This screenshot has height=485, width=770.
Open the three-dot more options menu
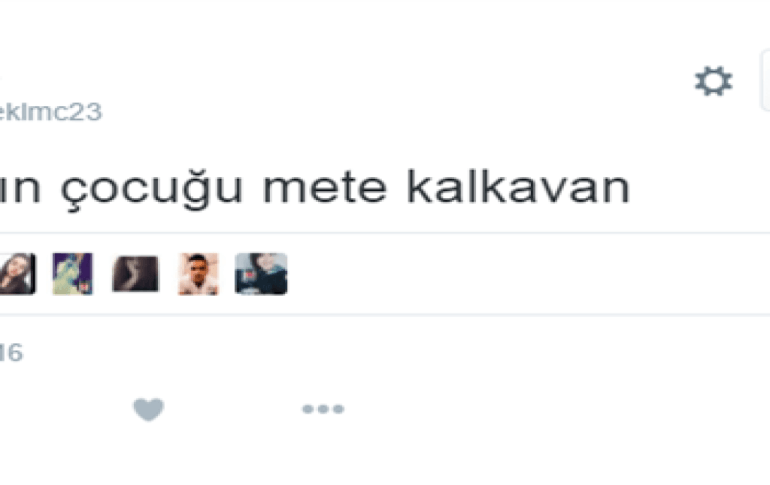point(323,409)
